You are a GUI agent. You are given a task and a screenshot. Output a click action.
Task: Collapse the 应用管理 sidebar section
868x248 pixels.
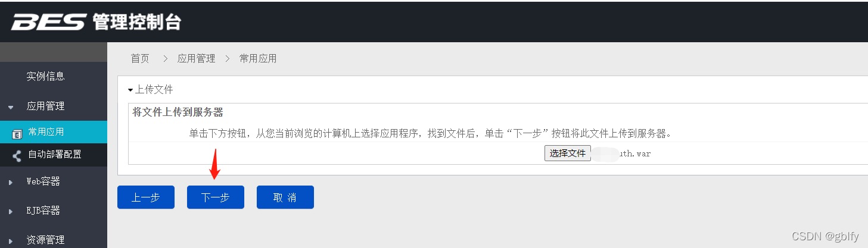[11, 108]
